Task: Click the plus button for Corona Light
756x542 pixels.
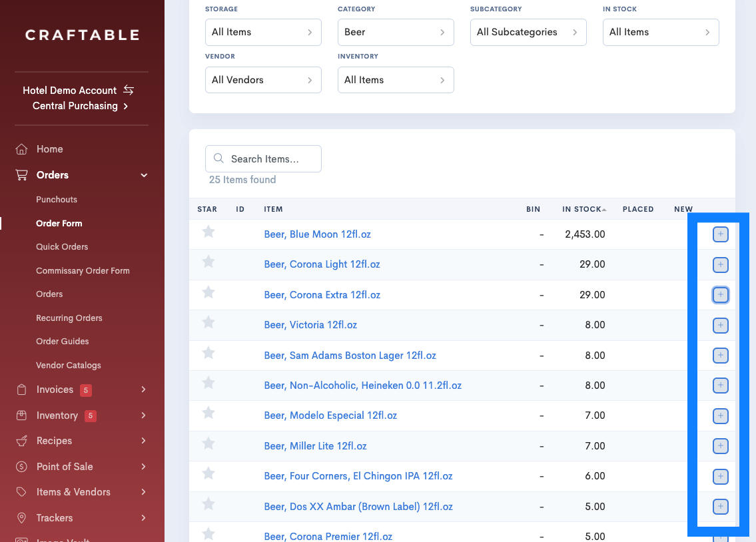Action: (720, 264)
